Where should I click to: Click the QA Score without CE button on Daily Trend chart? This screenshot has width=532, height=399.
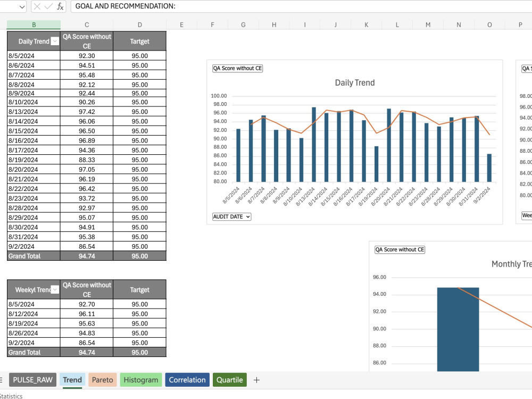point(237,68)
